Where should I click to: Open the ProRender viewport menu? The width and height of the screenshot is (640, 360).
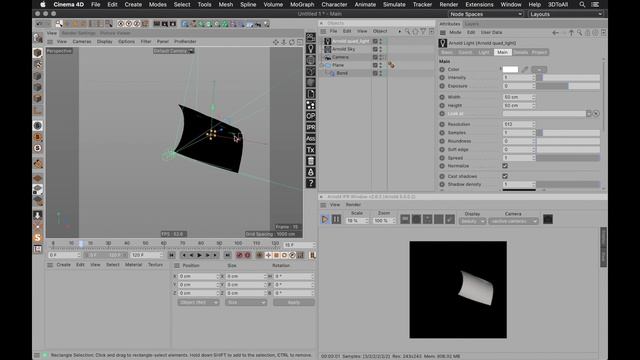coord(185,42)
